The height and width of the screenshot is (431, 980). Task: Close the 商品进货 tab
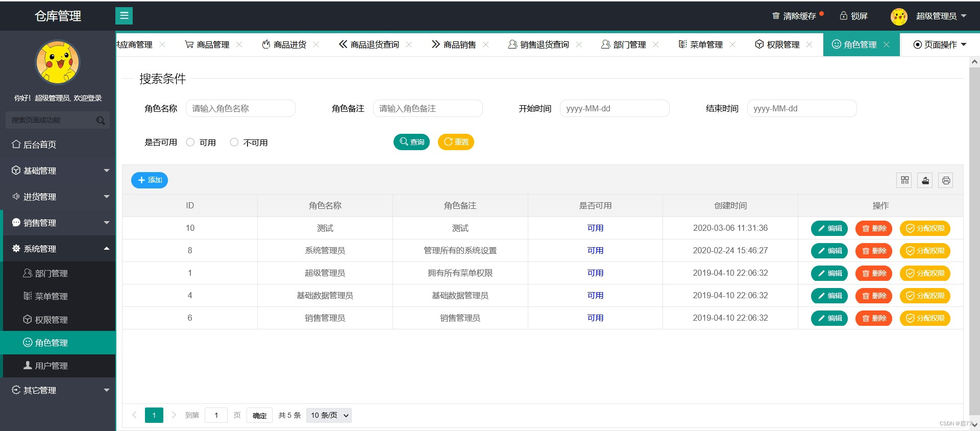tap(316, 44)
